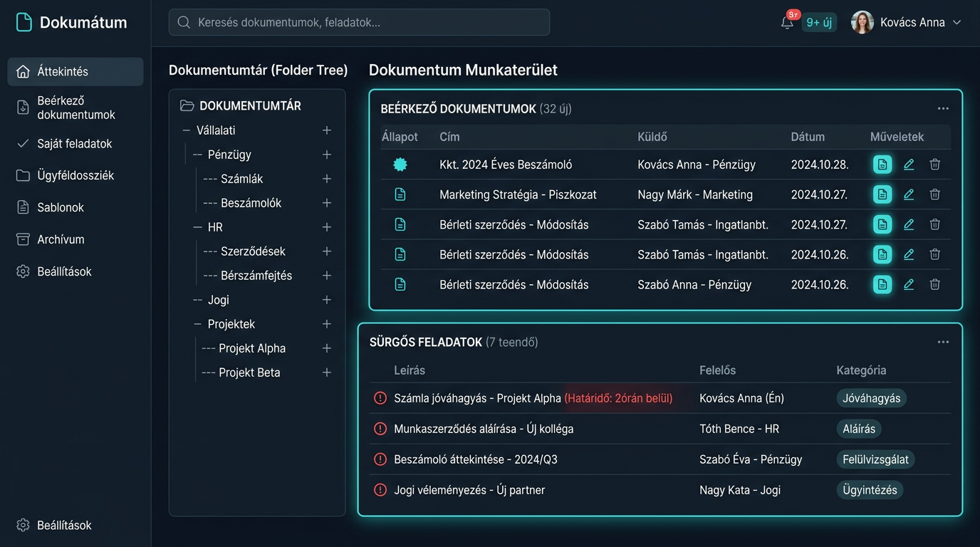Click the alert icon of Munkaszerződés aláírása task
Image resolution: width=980 pixels, height=547 pixels.
point(380,429)
